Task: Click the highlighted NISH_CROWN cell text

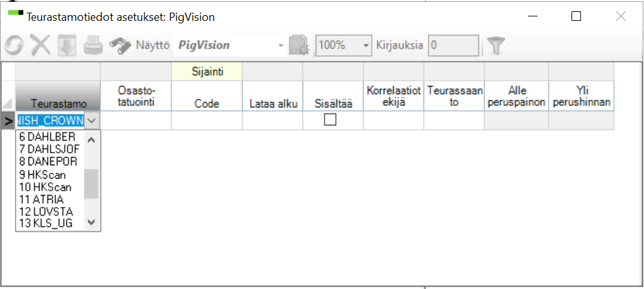Action: click(50, 121)
